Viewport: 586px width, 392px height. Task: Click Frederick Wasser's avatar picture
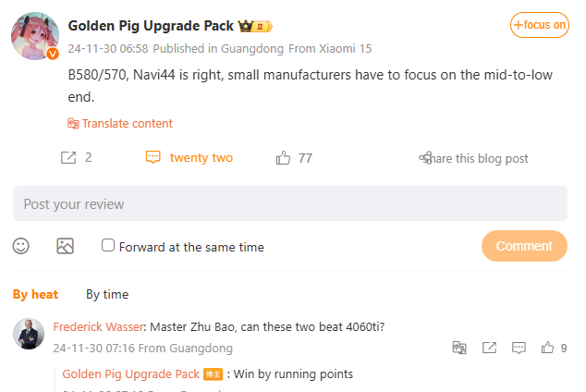tap(29, 334)
